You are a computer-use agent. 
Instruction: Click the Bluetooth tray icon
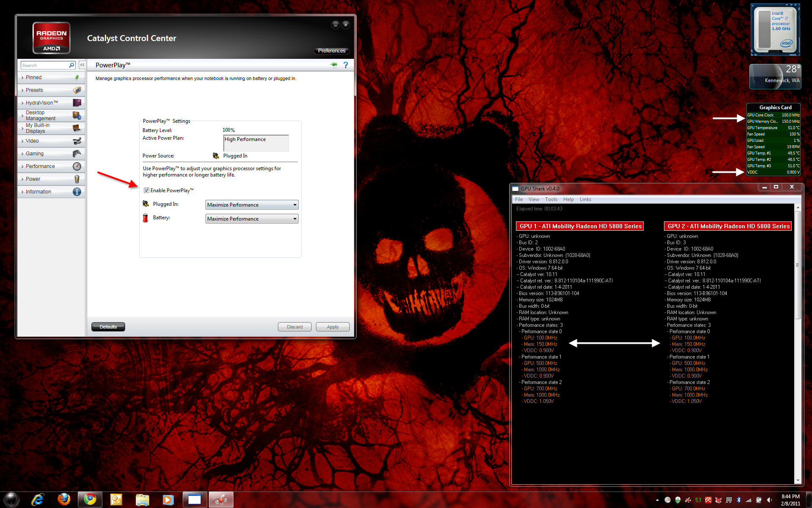(x=738, y=500)
